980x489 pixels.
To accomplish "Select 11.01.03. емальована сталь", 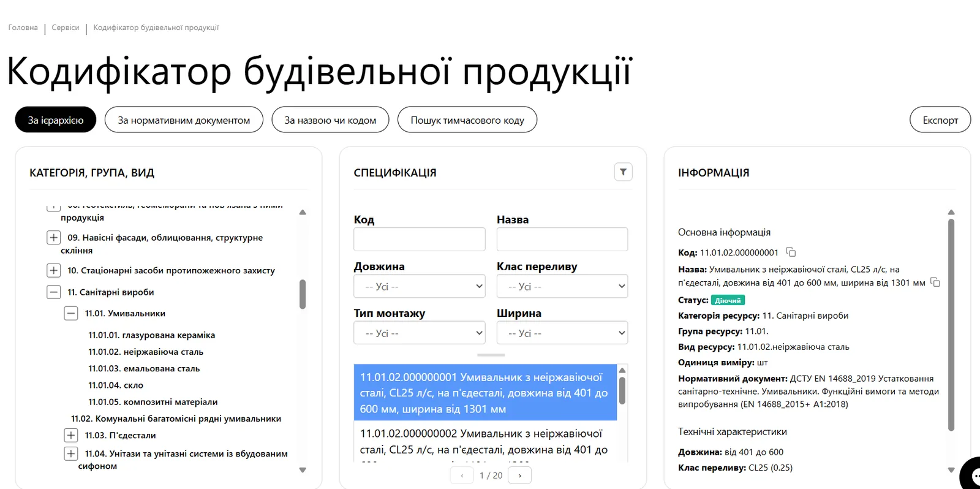I will tap(144, 368).
